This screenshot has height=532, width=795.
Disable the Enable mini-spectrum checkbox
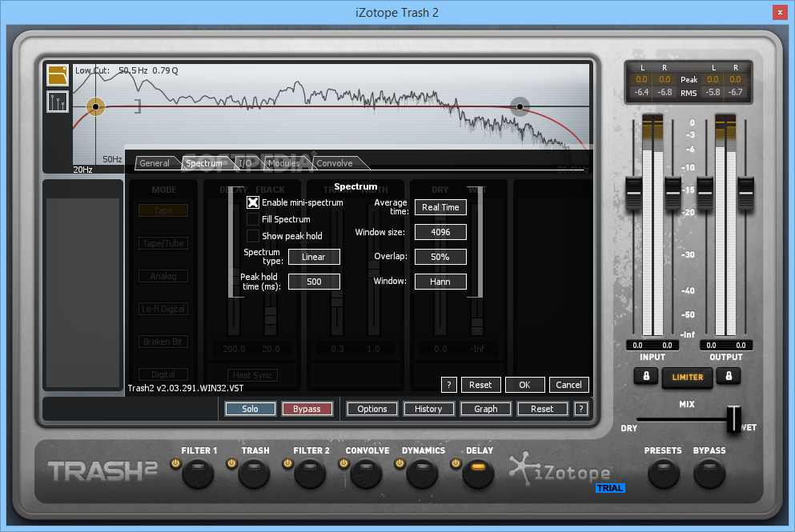point(252,202)
